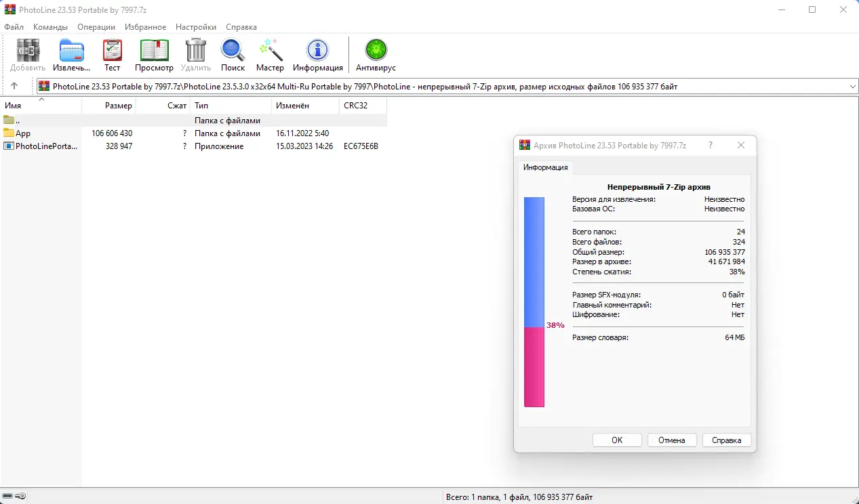Click the Размер в архиве value 41 671 984

tap(727, 261)
